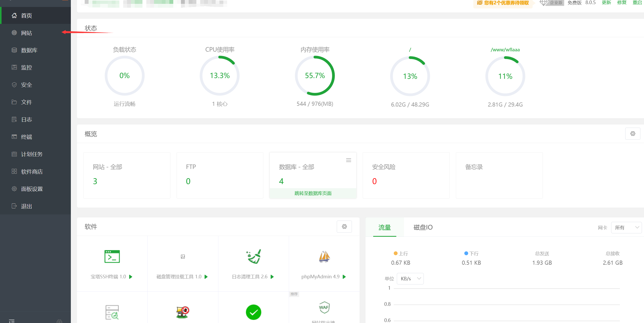Viewport: 644px width, 323px height.
Task: Switch to the 磁盘IO tab
Action: coord(423,227)
